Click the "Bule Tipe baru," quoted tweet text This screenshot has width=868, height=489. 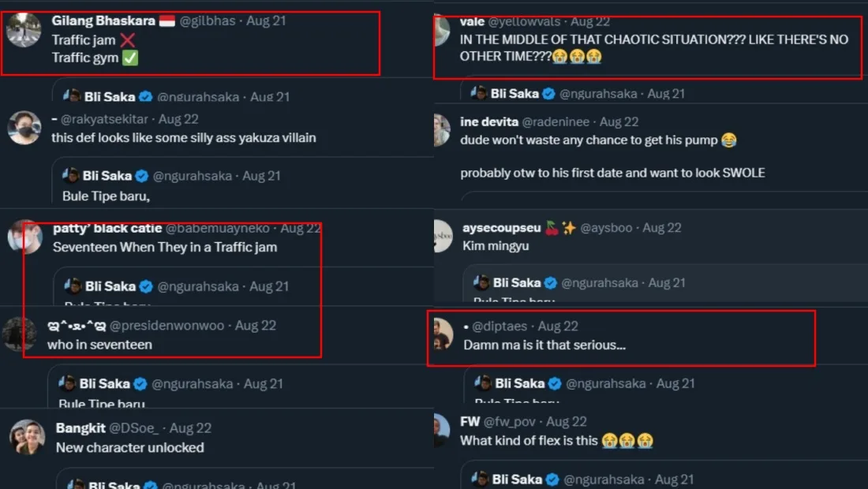tap(106, 196)
